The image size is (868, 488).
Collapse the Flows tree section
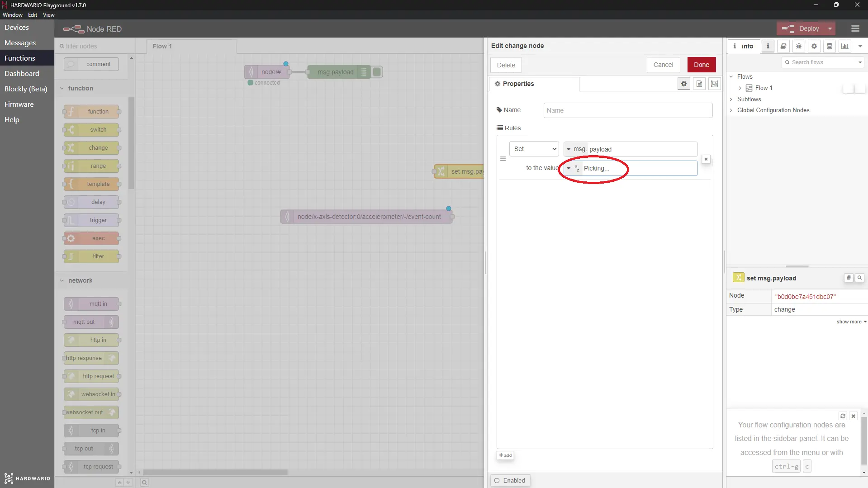pos(731,76)
